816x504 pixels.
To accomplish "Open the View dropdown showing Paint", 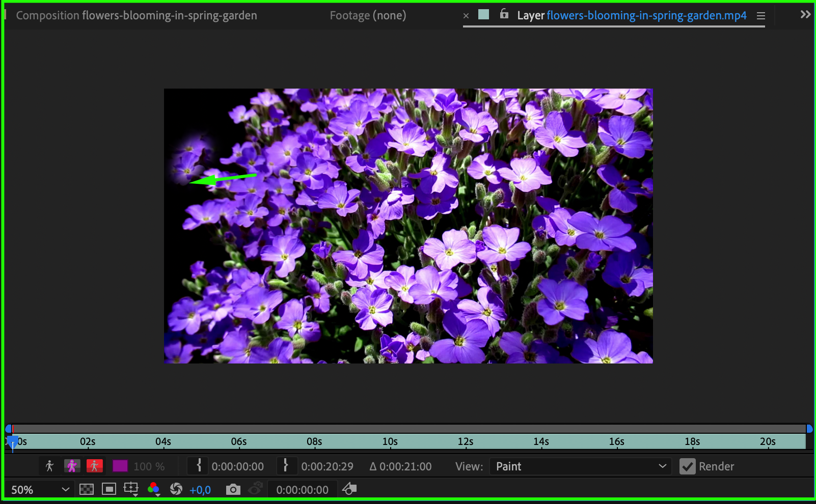I will [580, 466].
